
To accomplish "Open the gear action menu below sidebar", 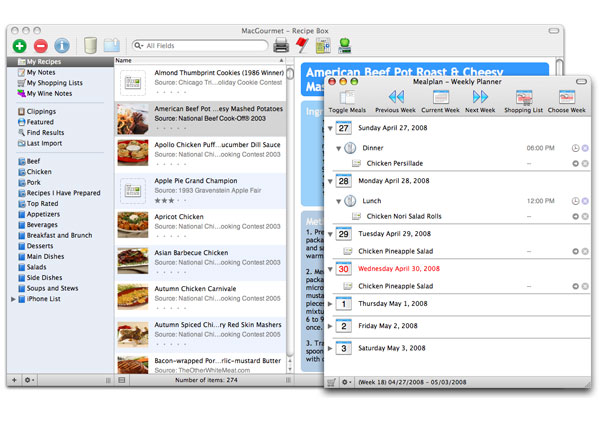I will click(29, 380).
